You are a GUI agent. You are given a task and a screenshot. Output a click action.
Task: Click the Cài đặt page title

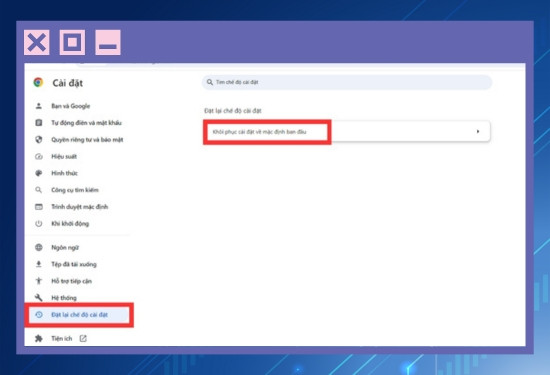[x=68, y=83]
